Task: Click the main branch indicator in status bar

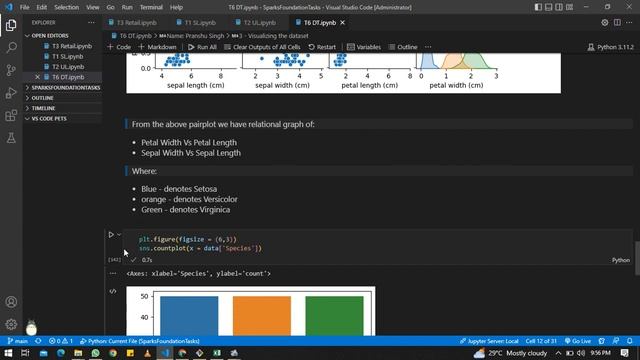Action: (x=18, y=341)
